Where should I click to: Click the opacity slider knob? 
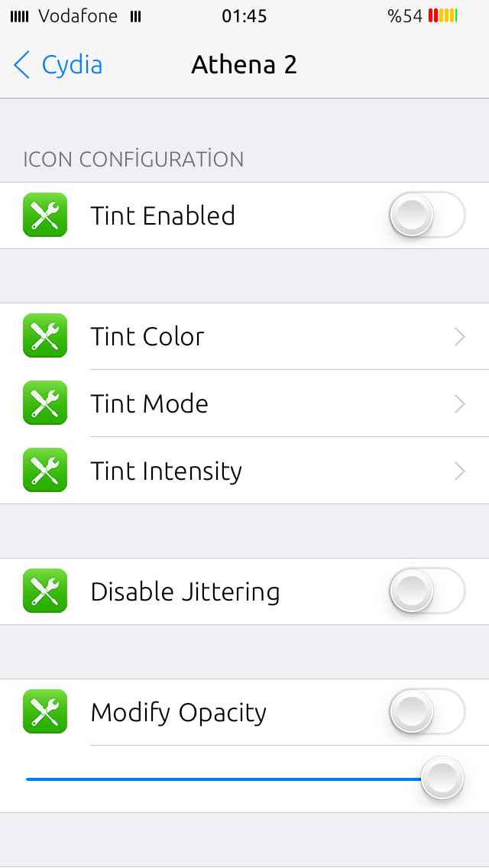point(442,779)
